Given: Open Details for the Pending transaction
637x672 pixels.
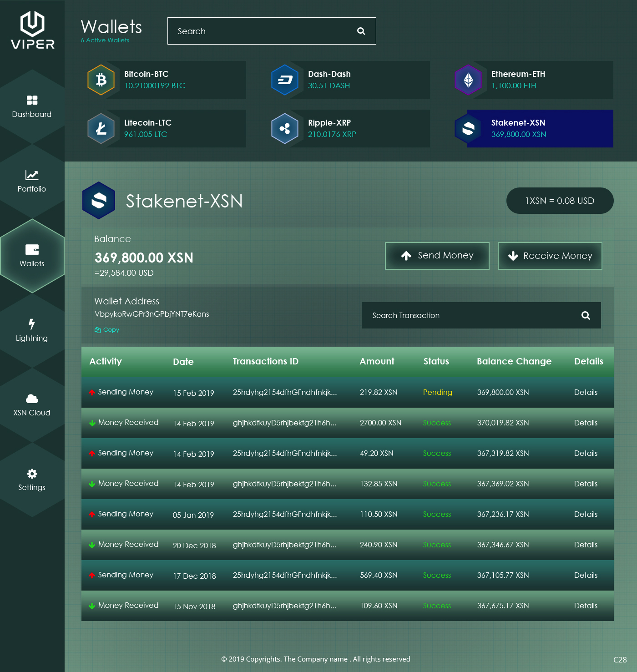Looking at the screenshot, I should coord(586,392).
